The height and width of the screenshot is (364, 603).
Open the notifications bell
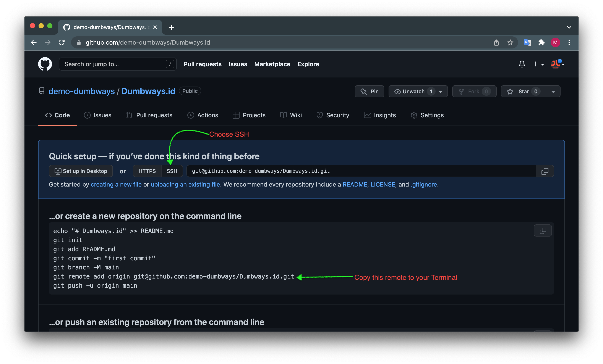click(x=522, y=64)
